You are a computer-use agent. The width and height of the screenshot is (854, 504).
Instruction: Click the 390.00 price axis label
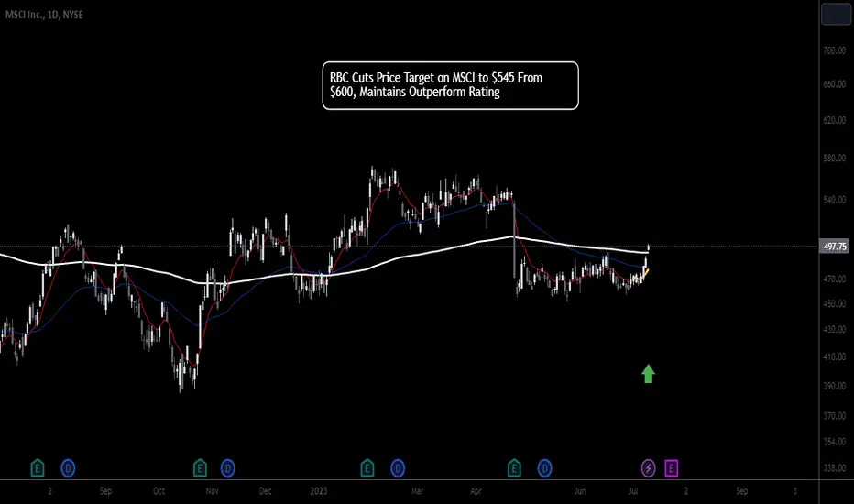pyautogui.click(x=835, y=386)
